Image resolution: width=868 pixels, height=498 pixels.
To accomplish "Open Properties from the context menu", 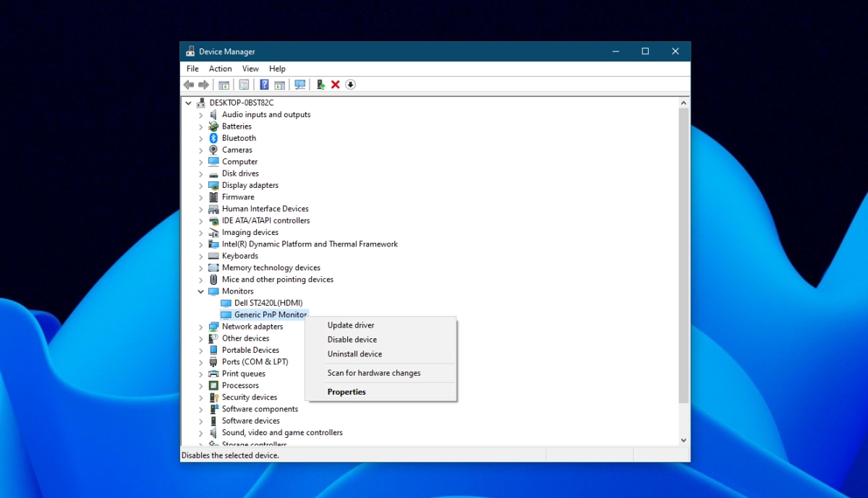I will click(346, 392).
